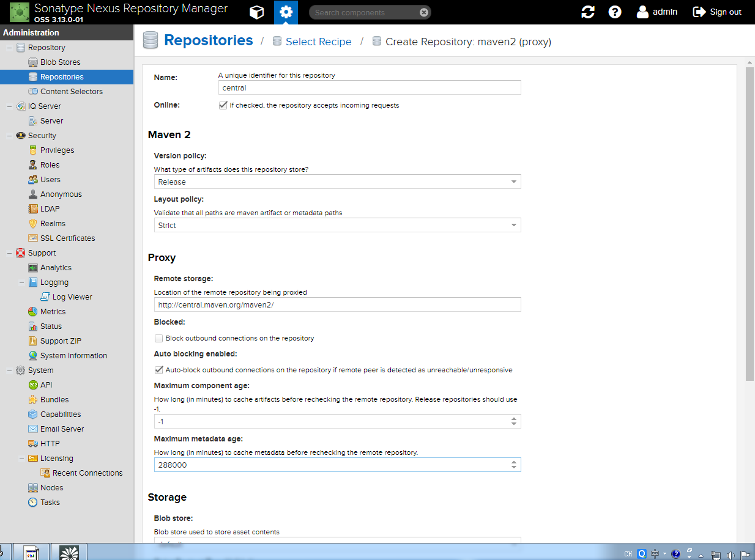Enable Block outbound connections checkbox
The width and height of the screenshot is (755, 560).
[x=159, y=338]
